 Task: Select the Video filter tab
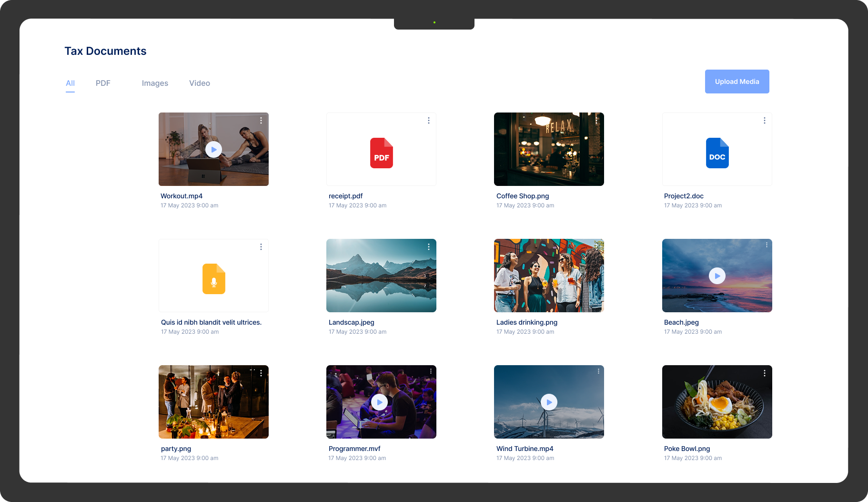199,83
